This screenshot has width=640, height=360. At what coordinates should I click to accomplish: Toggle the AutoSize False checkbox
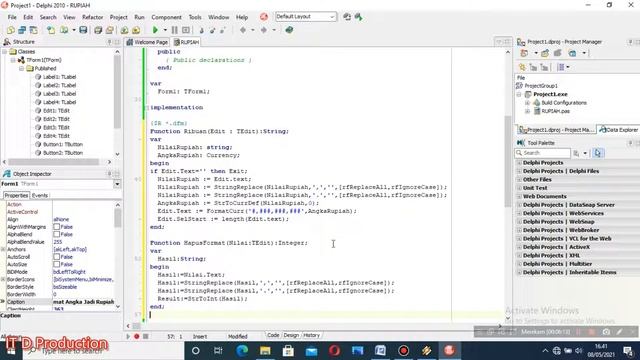point(57,264)
